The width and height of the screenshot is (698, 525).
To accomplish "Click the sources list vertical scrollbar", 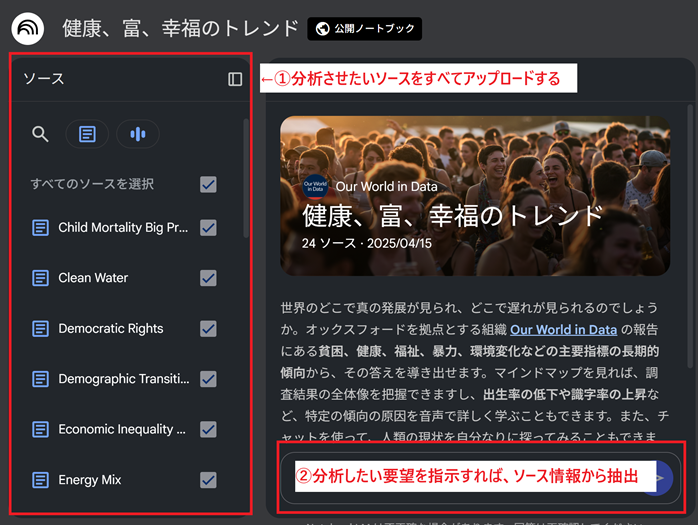I will (x=246, y=178).
